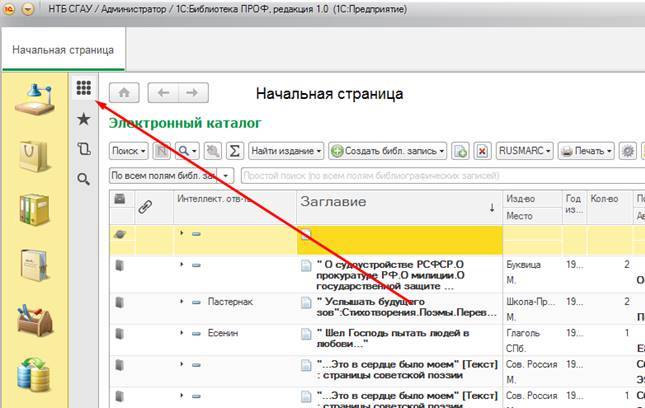The width and height of the screenshot is (645, 408).
Task: Open the Поиск dropdown
Action: click(127, 151)
